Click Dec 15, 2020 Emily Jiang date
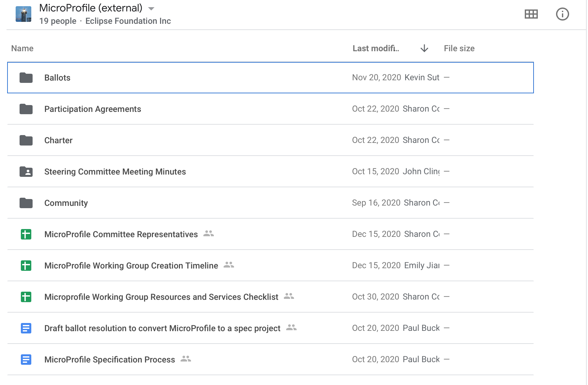The width and height of the screenshot is (588, 385). (x=396, y=265)
